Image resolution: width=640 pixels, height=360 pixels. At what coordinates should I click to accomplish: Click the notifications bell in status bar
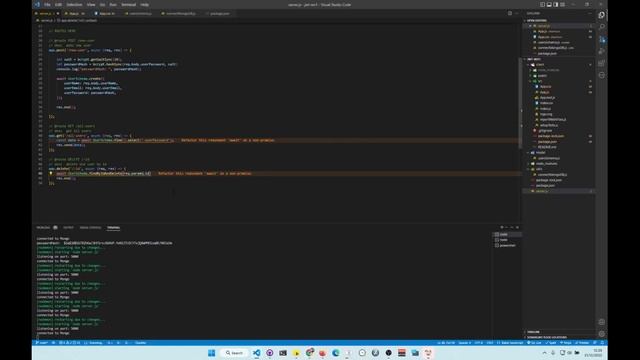coord(602,343)
